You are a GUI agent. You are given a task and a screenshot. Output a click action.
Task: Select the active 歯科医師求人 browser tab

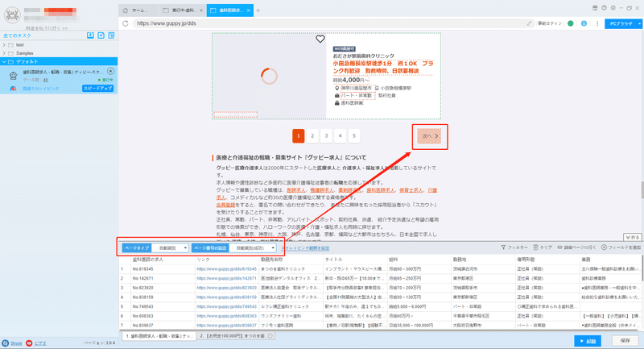[x=230, y=10]
